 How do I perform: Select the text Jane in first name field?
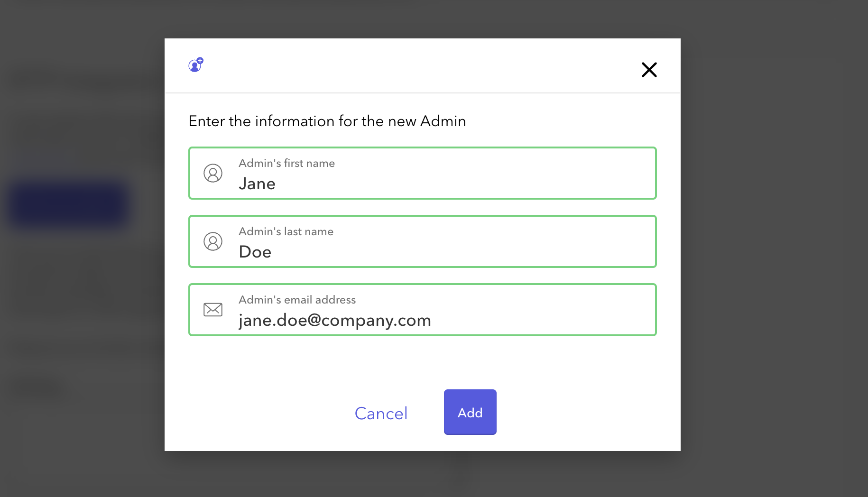pos(257,184)
